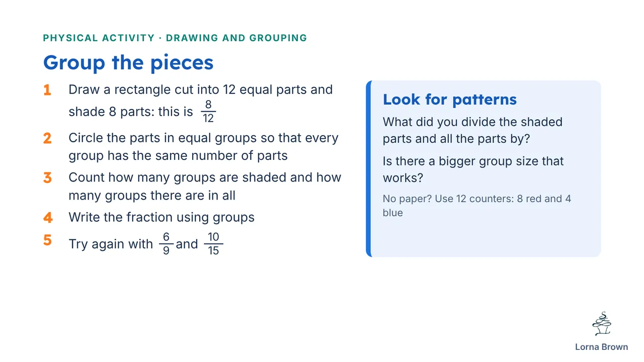Screen dimensions: 644x362
Task: Click 'What did you divide' question text
Action: click(x=472, y=131)
